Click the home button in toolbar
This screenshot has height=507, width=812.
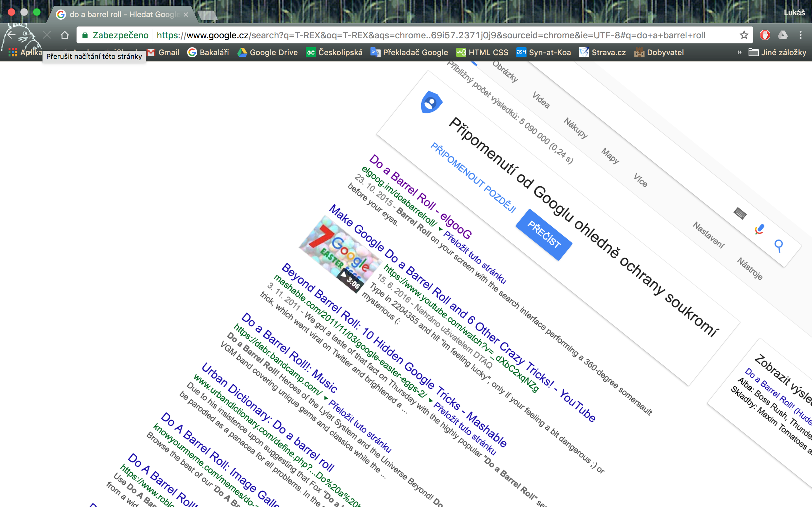(64, 35)
